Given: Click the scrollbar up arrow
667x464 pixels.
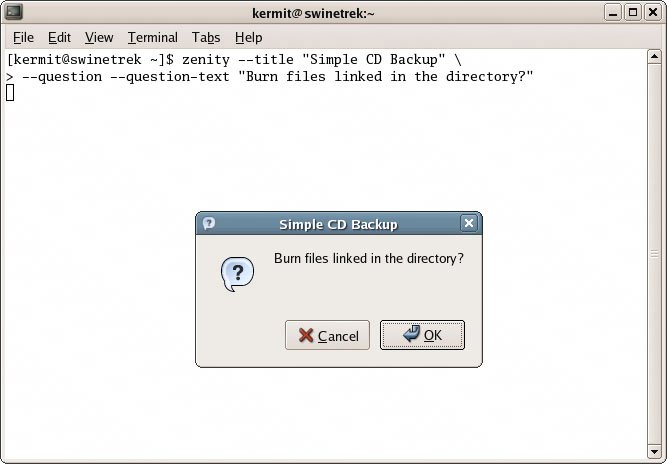Looking at the screenshot, I should click(656, 58).
